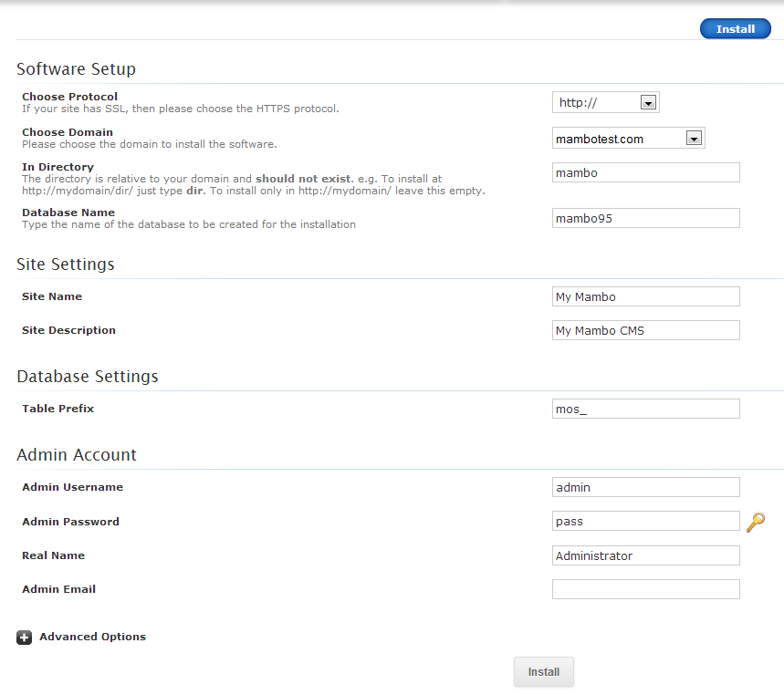Click the Site Settings section heading
The height and width of the screenshot is (695, 784).
click(66, 265)
